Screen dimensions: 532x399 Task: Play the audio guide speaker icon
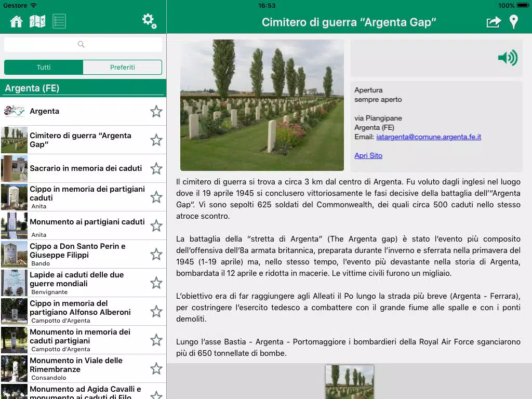pyautogui.click(x=508, y=57)
